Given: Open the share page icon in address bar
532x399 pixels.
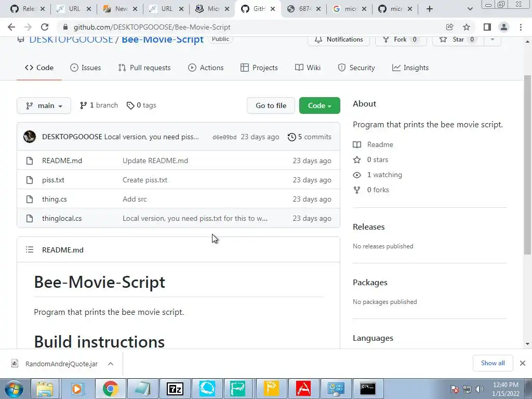Looking at the screenshot, I should (449, 27).
